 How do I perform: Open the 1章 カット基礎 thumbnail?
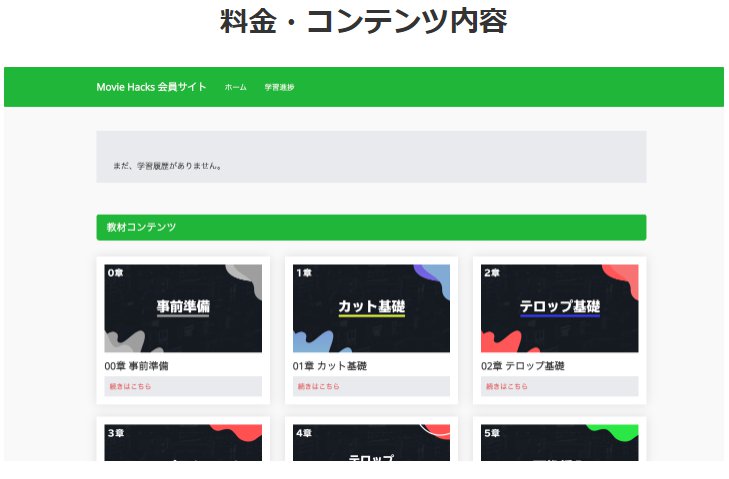(371, 308)
